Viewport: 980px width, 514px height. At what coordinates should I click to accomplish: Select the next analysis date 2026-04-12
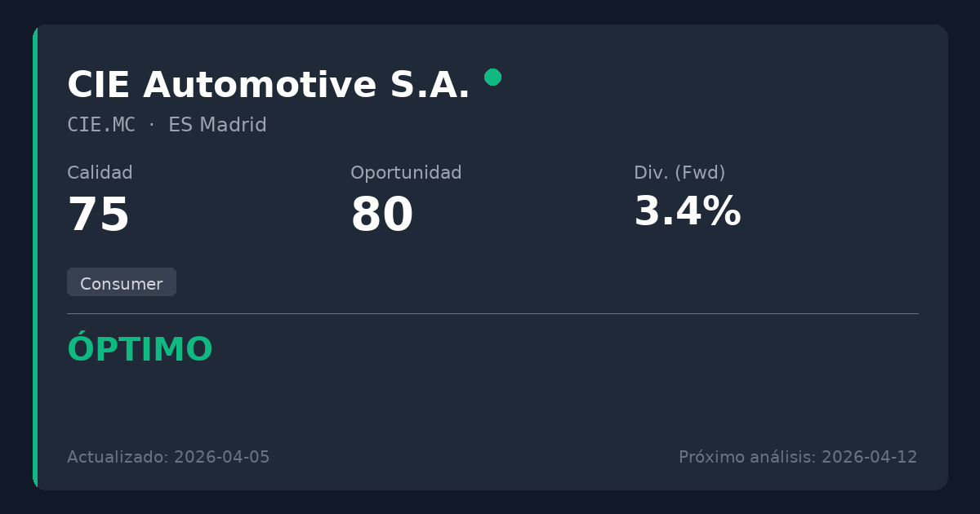pyautogui.click(x=870, y=458)
